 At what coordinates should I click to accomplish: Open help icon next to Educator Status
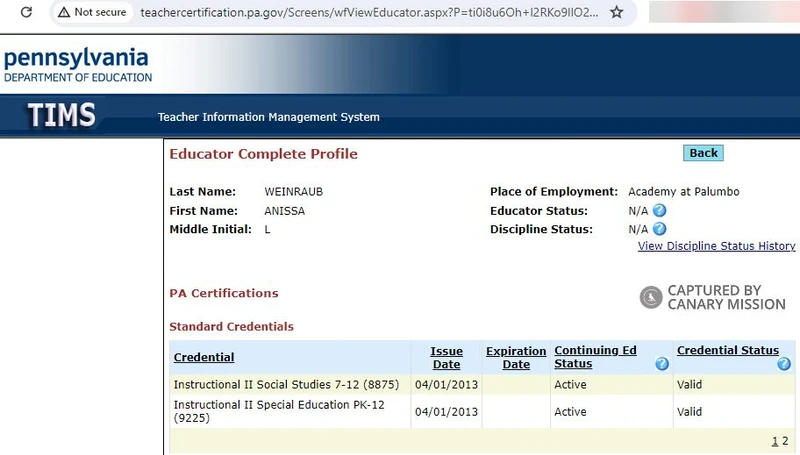pyautogui.click(x=659, y=210)
